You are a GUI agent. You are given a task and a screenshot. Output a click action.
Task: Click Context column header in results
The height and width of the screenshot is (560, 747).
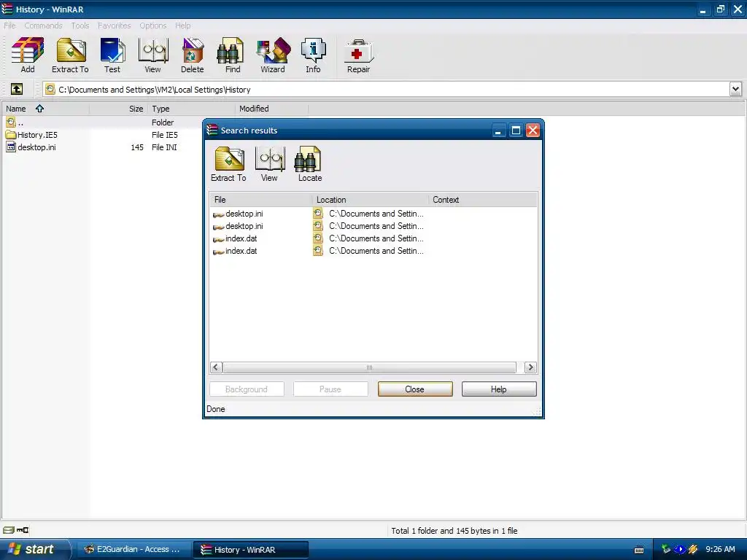click(x=482, y=200)
